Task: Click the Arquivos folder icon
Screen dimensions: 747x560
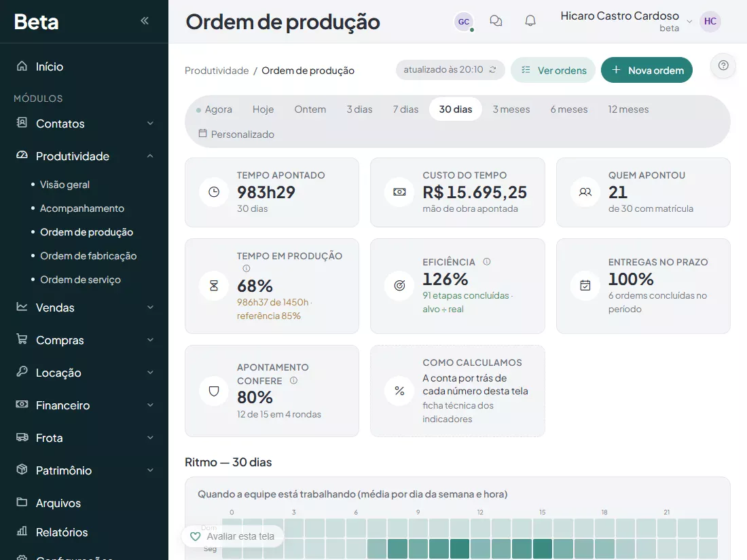Action: point(22,502)
